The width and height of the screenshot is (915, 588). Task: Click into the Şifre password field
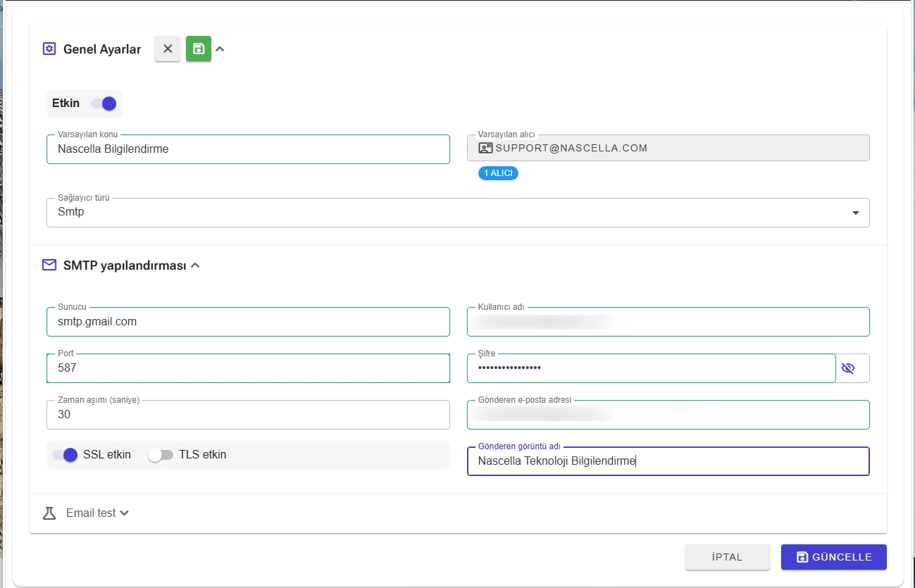point(651,368)
